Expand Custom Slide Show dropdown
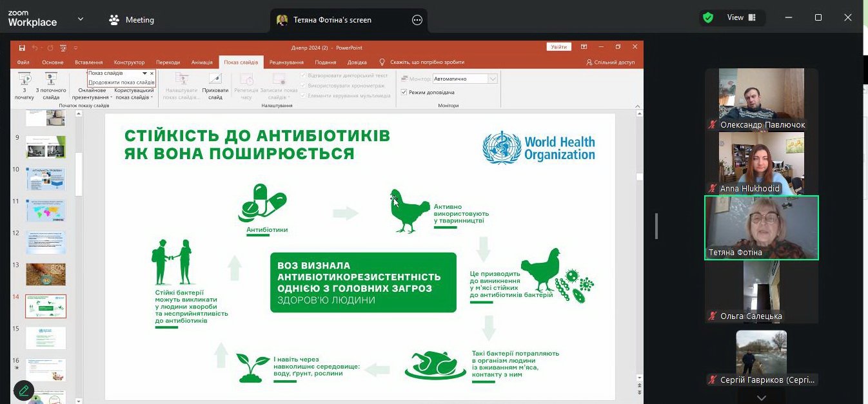Viewport: 868px width, 404px height. (x=134, y=94)
